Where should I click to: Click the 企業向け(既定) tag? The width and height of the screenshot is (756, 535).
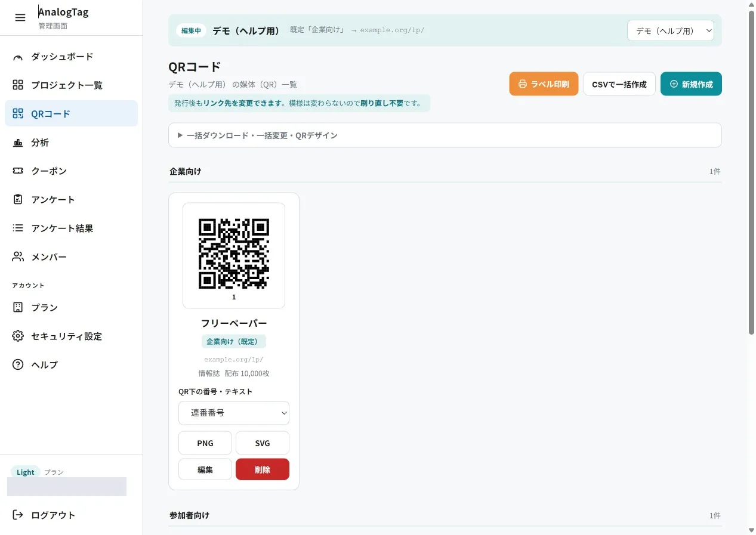click(x=234, y=342)
